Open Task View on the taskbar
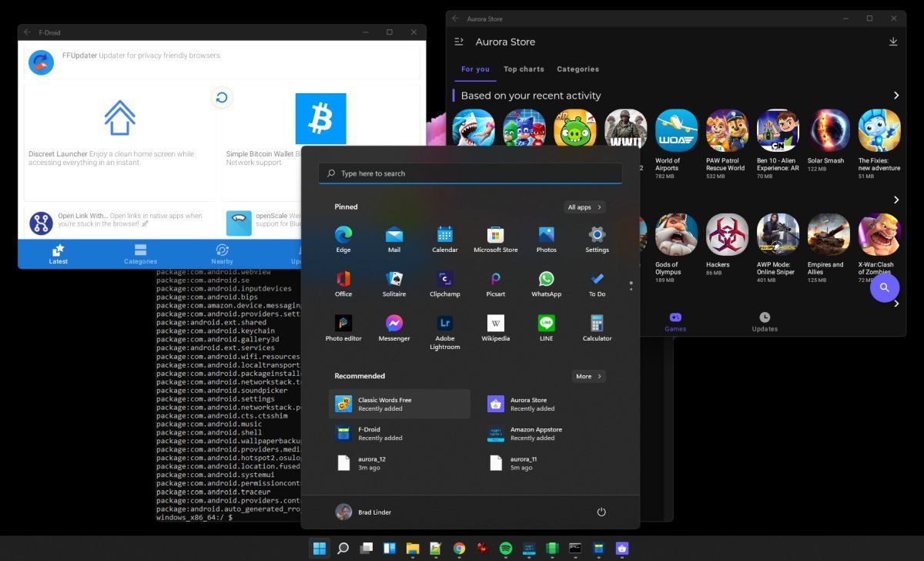The height and width of the screenshot is (561, 924). (x=367, y=548)
